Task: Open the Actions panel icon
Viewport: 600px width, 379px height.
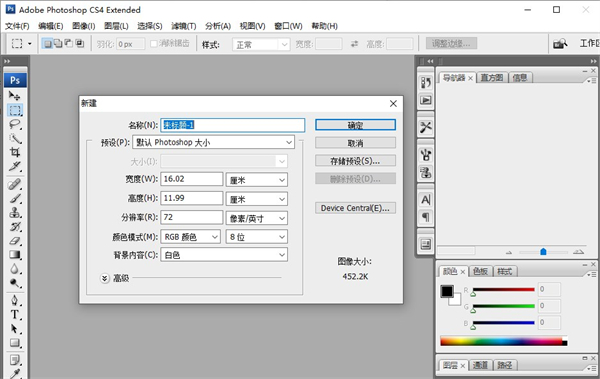Action: [x=426, y=100]
